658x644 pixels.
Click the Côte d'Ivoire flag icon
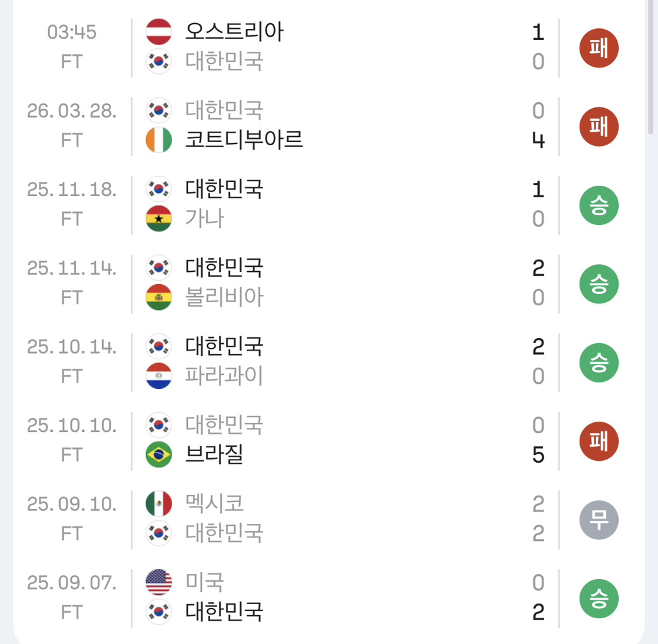point(159,140)
